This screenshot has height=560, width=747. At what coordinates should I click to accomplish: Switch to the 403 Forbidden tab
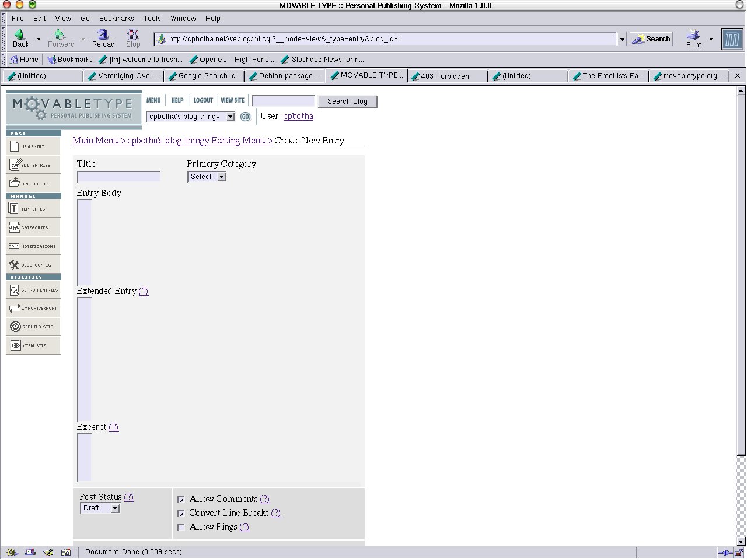446,76
